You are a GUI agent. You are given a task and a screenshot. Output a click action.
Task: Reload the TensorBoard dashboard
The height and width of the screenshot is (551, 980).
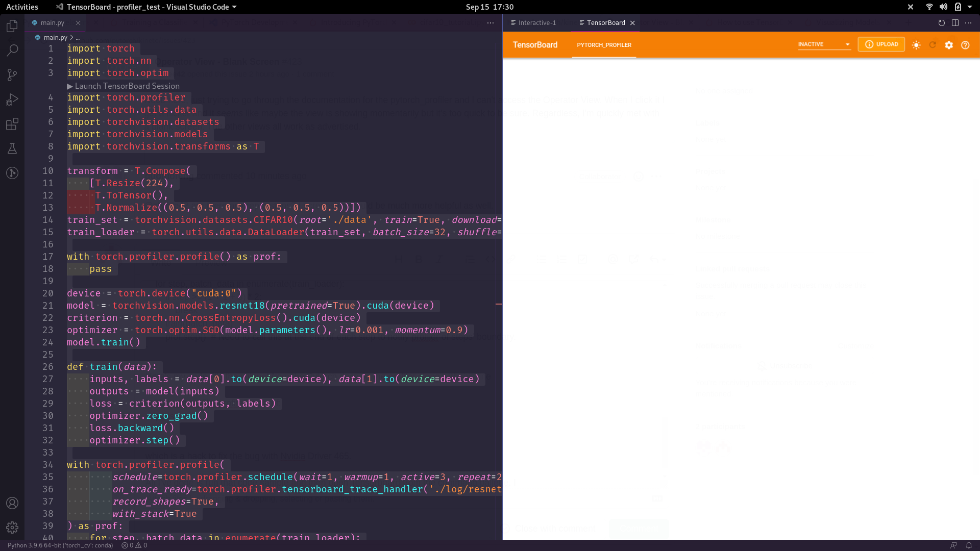click(x=933, y=45)
